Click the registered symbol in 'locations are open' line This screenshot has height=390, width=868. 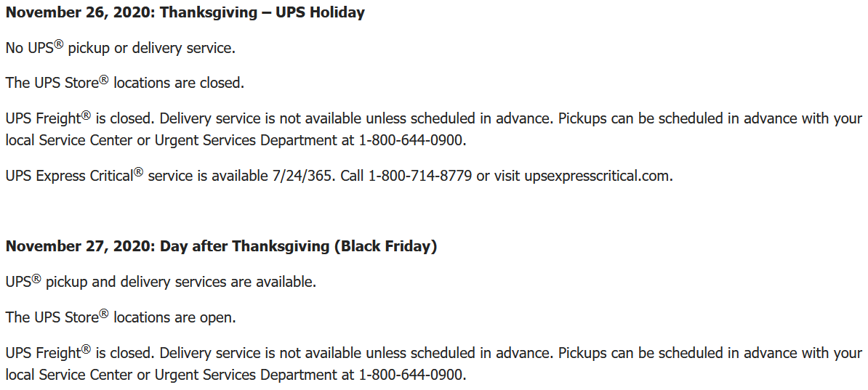point(103,314)
